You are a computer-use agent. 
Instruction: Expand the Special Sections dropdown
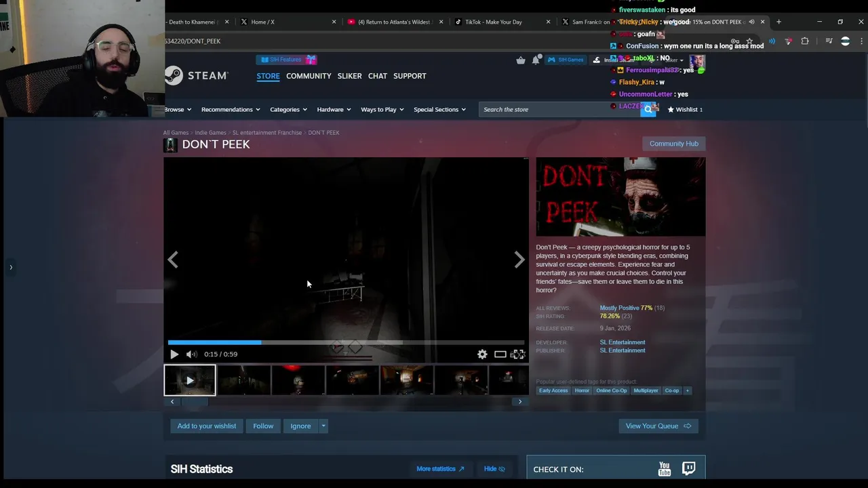(440, 109)
